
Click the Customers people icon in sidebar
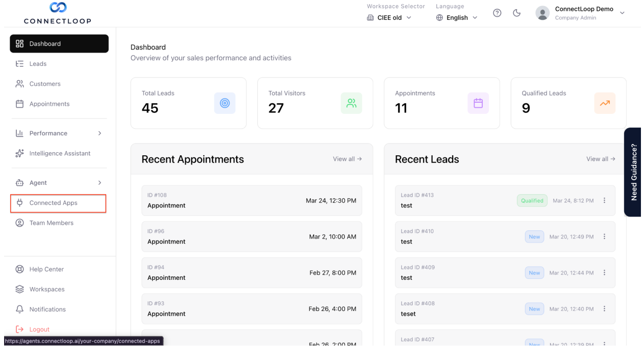[x=20, y=84]
